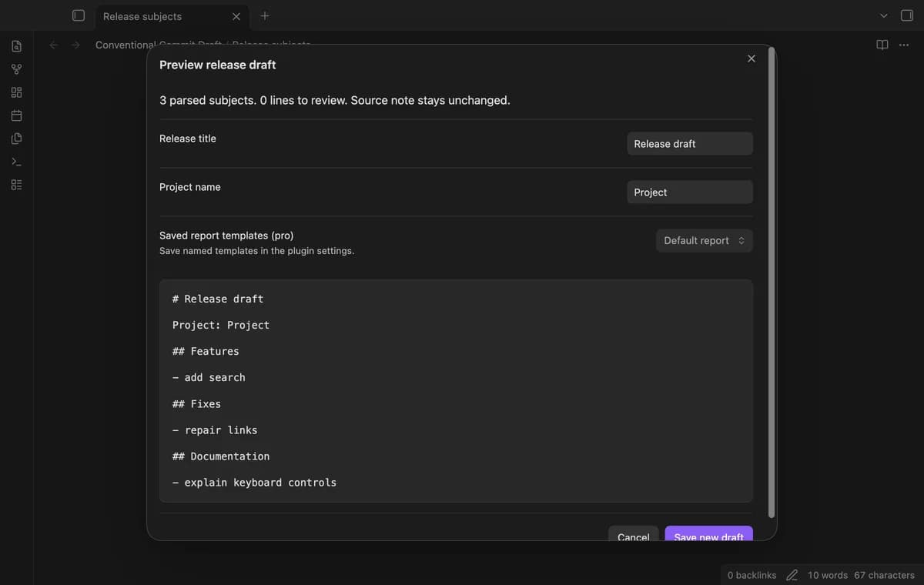Click the Saved report templates (pro) label
924x585 pixels.
pyautogui.click(x=226, y=236)
